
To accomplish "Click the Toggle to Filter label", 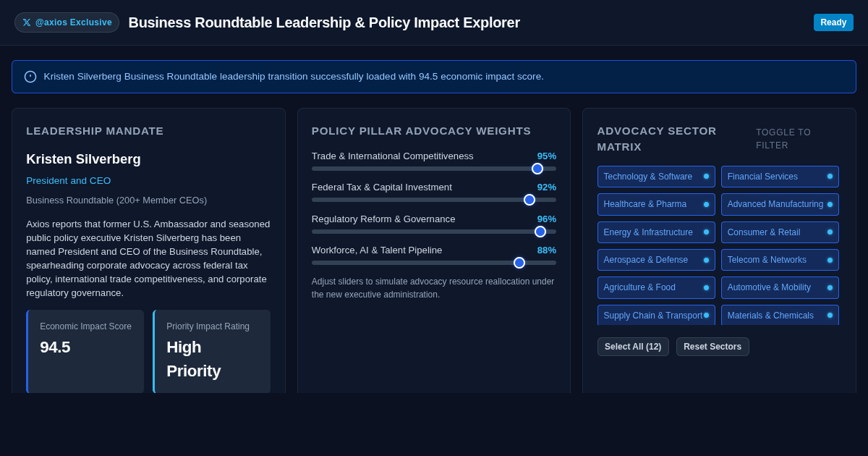I will click(784, 139).
